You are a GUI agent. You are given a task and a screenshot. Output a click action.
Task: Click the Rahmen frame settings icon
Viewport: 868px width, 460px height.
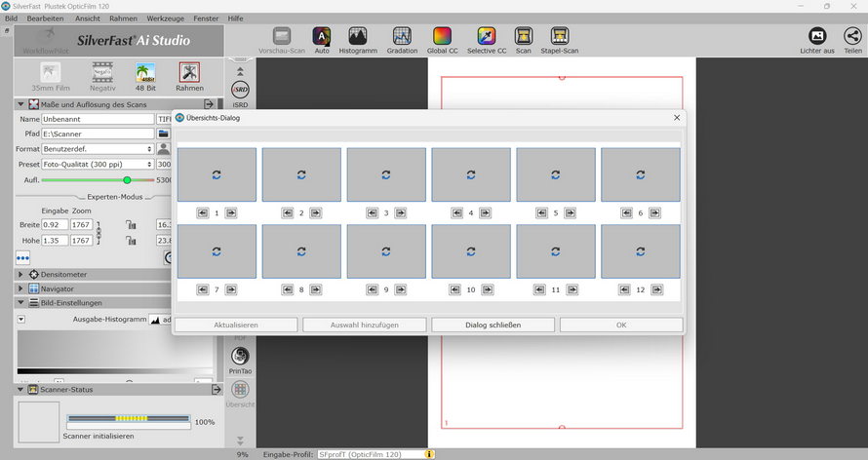(189, 73)
